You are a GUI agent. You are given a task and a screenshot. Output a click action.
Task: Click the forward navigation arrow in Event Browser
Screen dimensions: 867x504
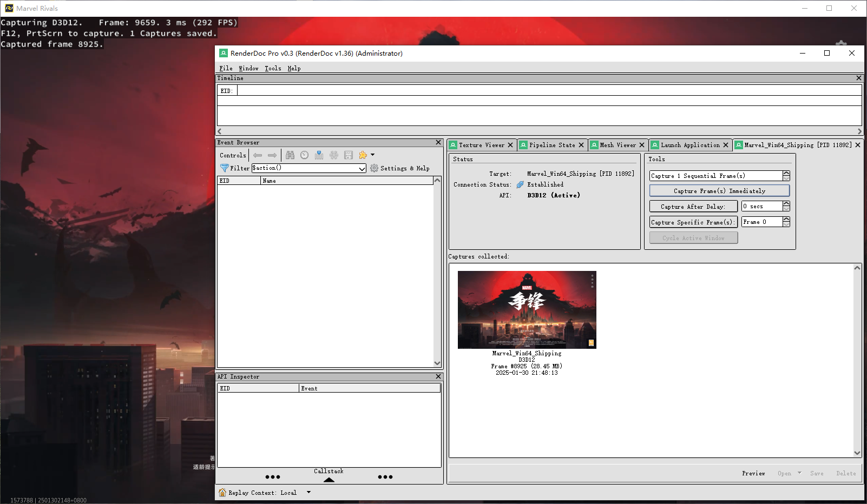(272, 155)
